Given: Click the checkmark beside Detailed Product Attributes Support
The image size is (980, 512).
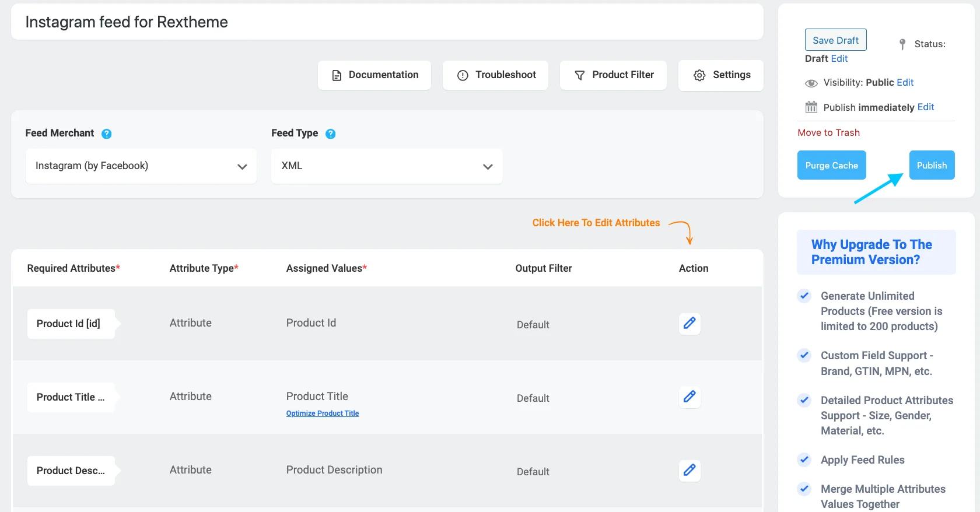Looking at the screenshot, I should click(804, 400).
